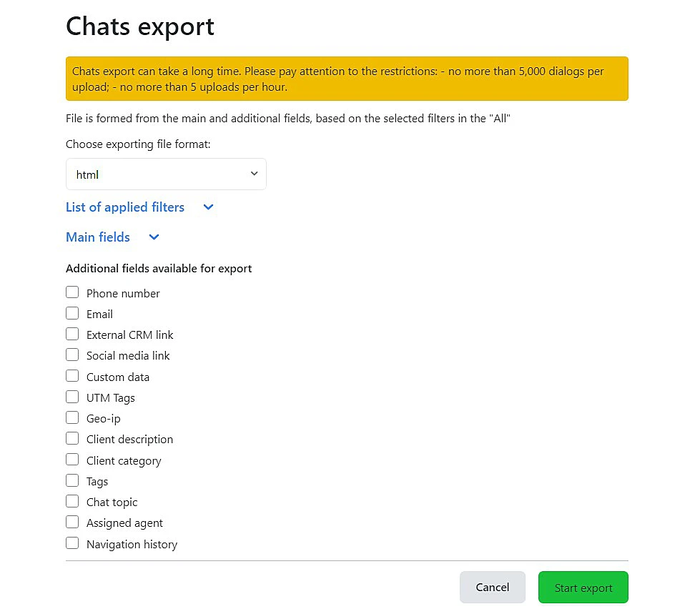Expand the Main fields section

[98, 237]
